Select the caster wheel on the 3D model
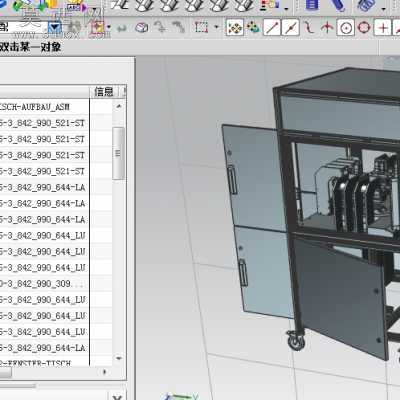400x400 pixels. tap(296, 340)
